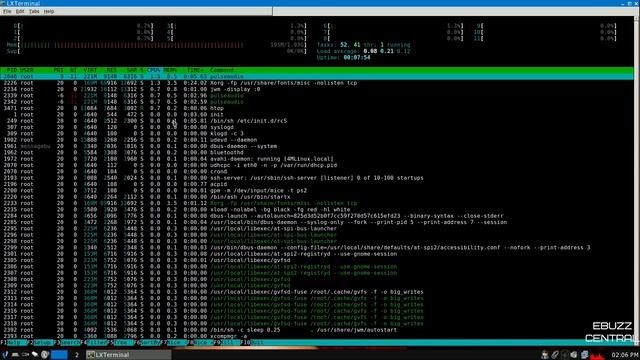
Task: Select the acpid process row
Action: [317, 184]
